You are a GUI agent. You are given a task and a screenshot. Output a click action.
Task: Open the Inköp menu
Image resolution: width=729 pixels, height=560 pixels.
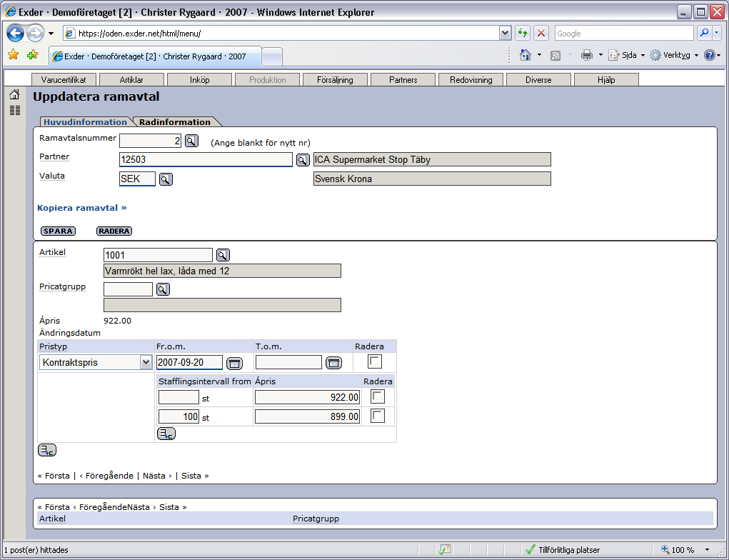(199, 80)
